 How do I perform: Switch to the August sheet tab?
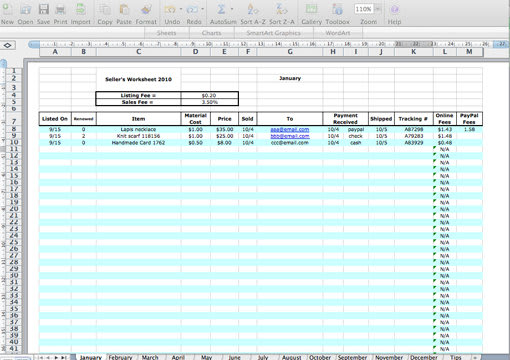291,357
